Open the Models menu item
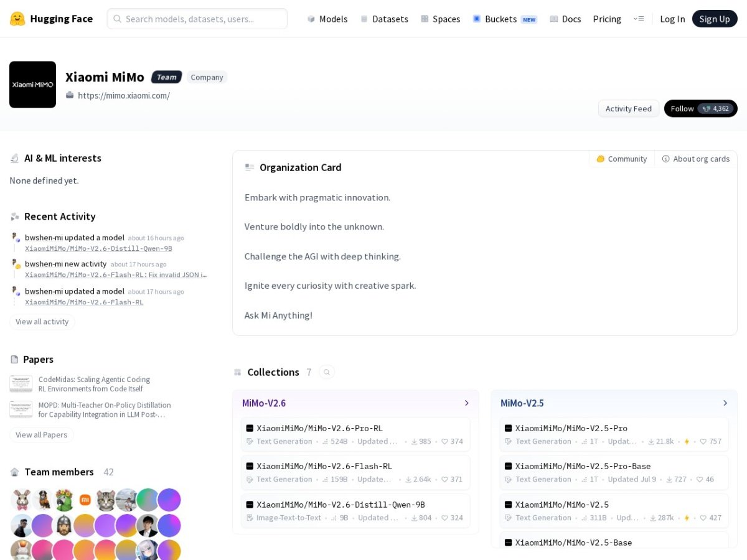This screenshot has height=560, width=747. [327, 19]
